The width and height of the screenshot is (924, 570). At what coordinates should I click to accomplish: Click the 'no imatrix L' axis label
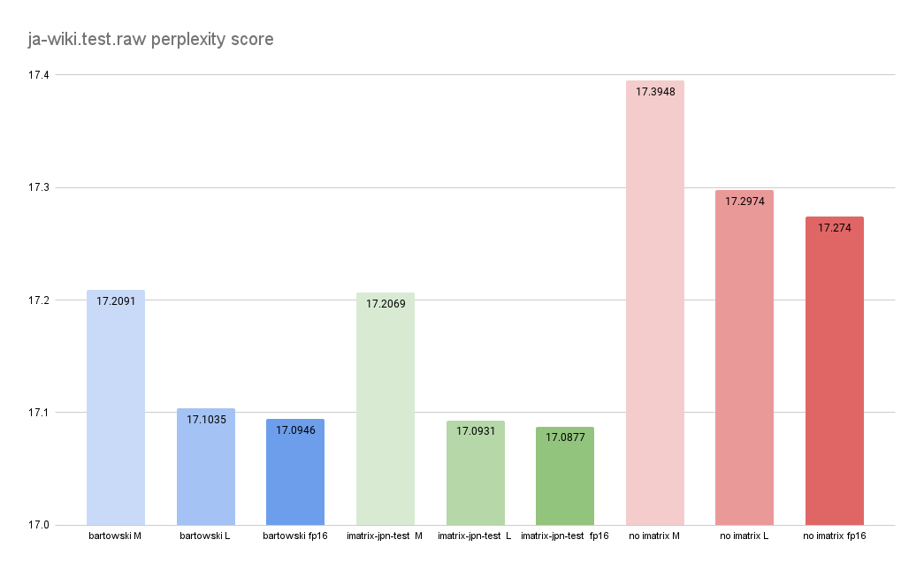745,536
